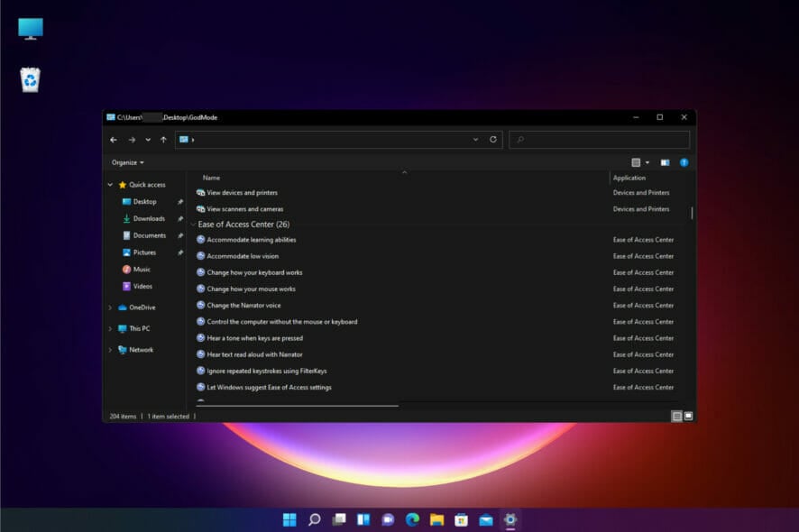The image size is (799, 532).
Task: Open the blue Help icon
Action: pyautogui.click(x=684, y=162)
